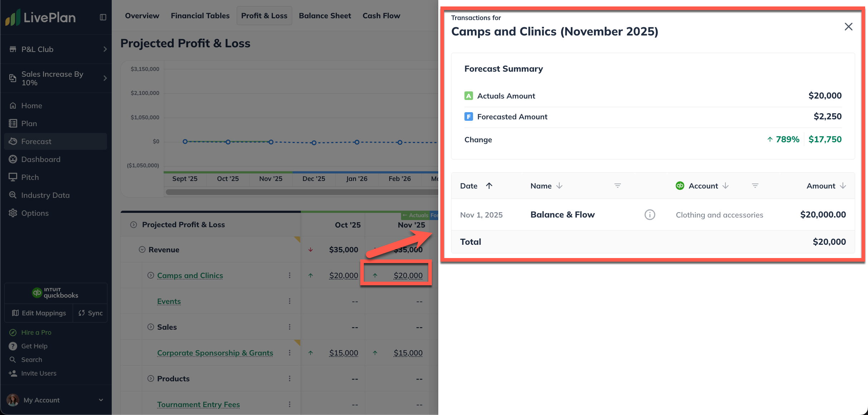Image resolution: width=868 pixels, height=415 pixels.
Task: Open Corporate Sponsorship & Grants link
Action: (x=215, y=353)
